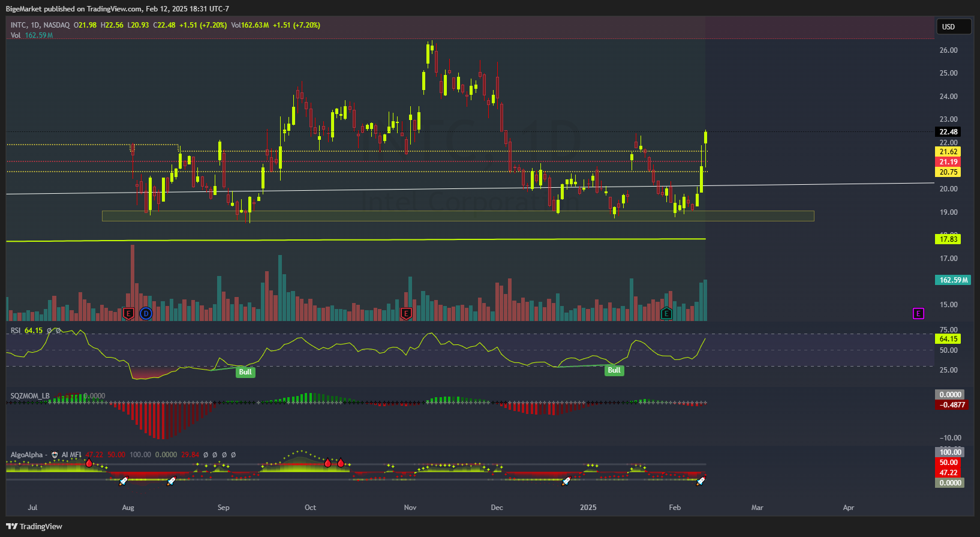Click the left of the two red drop icons near October
The height and width of the screenshot is (537, 980).
(x=327, y=463)
